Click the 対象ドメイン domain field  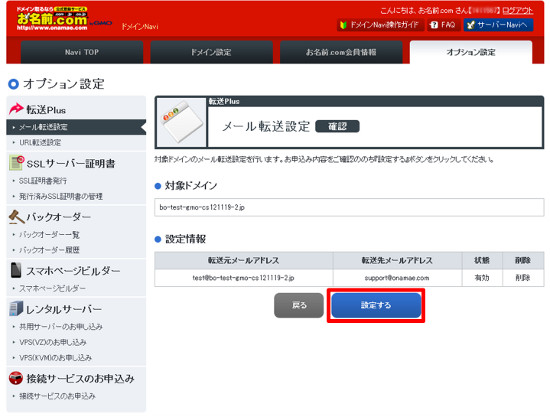349,207
